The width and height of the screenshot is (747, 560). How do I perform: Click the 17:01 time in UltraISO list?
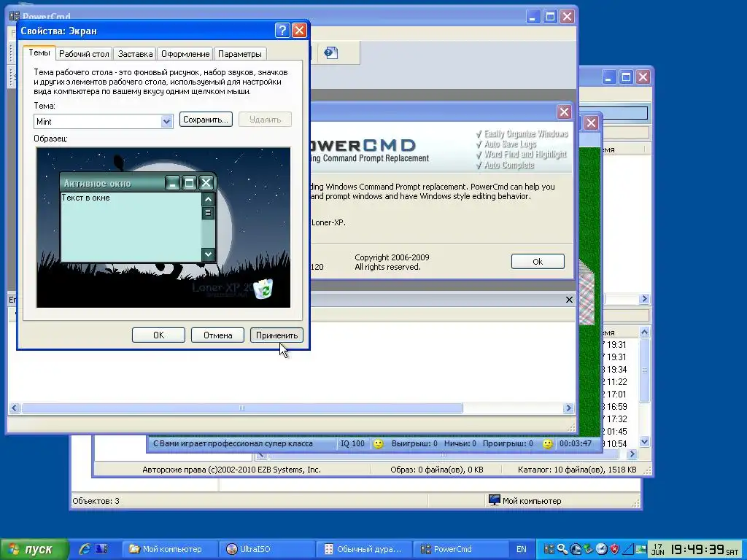(617, 394)
